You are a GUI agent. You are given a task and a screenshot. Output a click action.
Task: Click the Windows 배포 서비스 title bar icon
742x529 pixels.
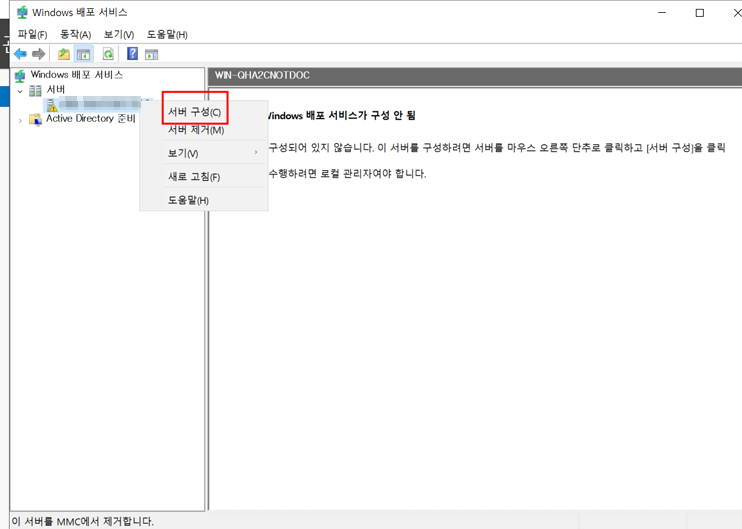coord(22,13)
